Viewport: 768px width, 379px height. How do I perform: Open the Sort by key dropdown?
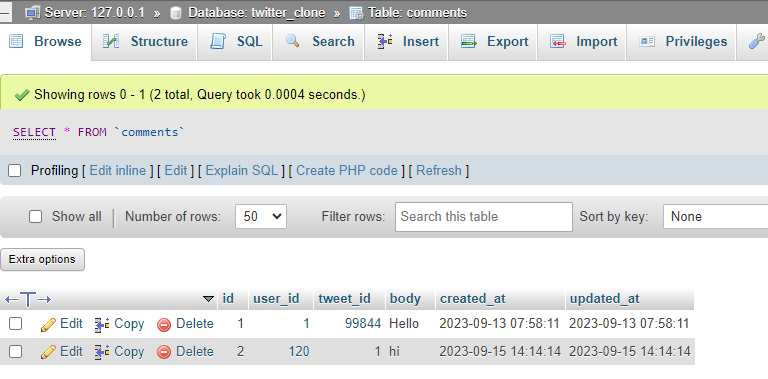716,216
